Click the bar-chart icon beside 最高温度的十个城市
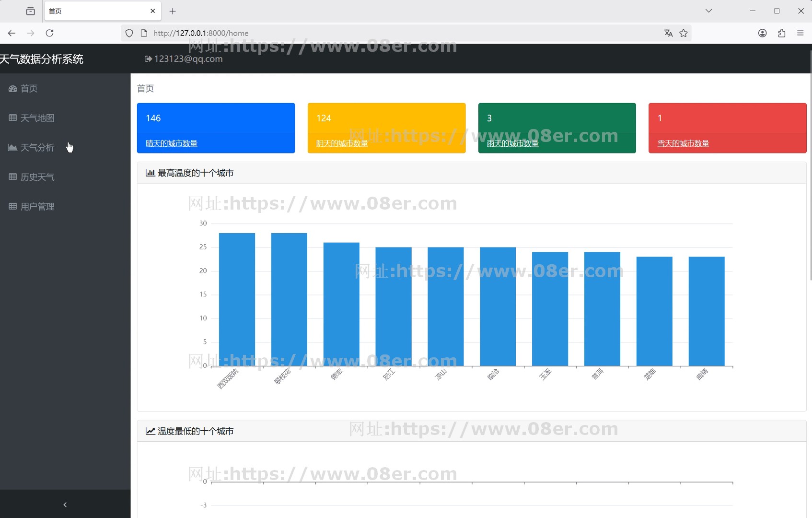Viewport: 812px width, 518px height. coord(150,173)
